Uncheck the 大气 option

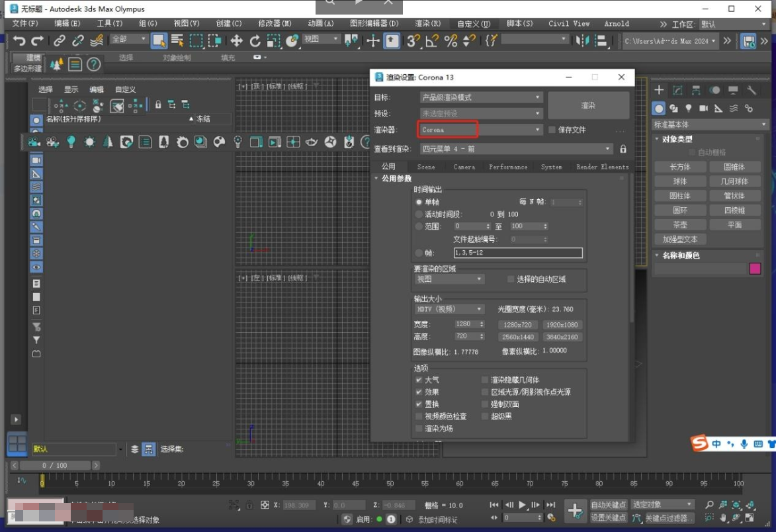(419, 380)
